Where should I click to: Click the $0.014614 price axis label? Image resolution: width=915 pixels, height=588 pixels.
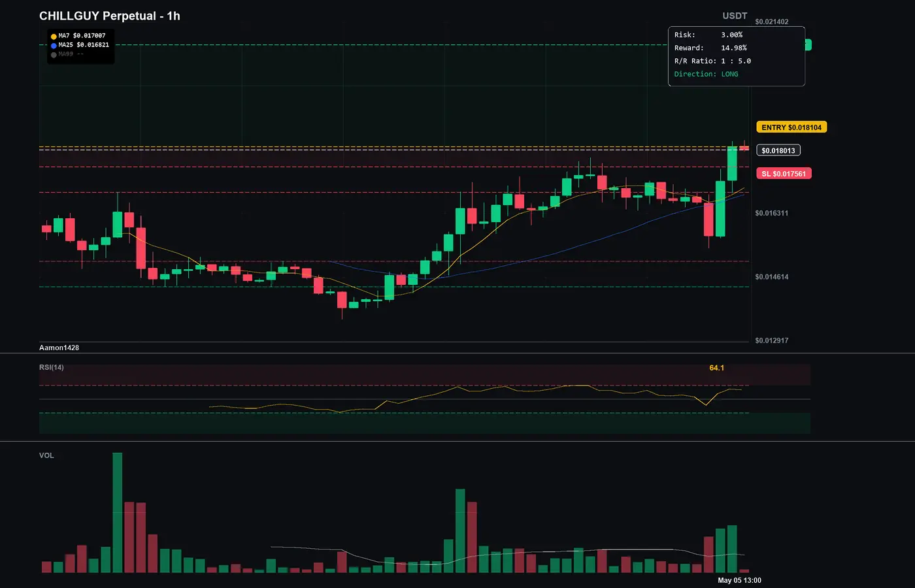[772, 277]
